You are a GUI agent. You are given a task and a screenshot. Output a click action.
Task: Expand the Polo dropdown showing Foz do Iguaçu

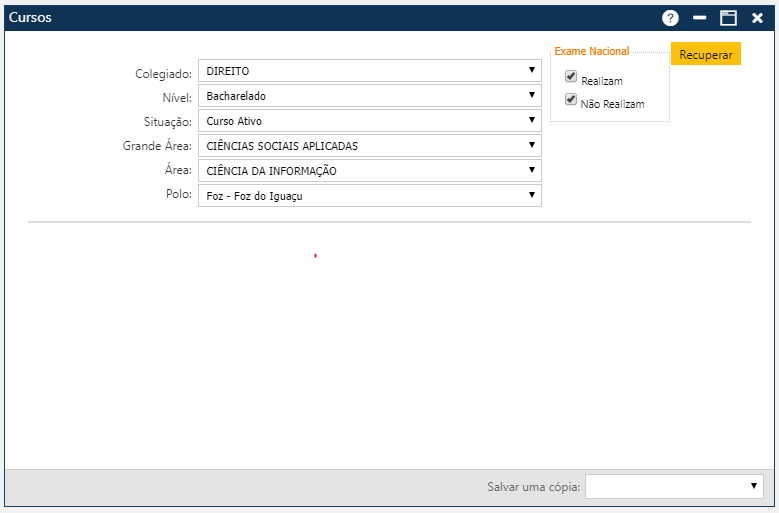click(369, 196)
